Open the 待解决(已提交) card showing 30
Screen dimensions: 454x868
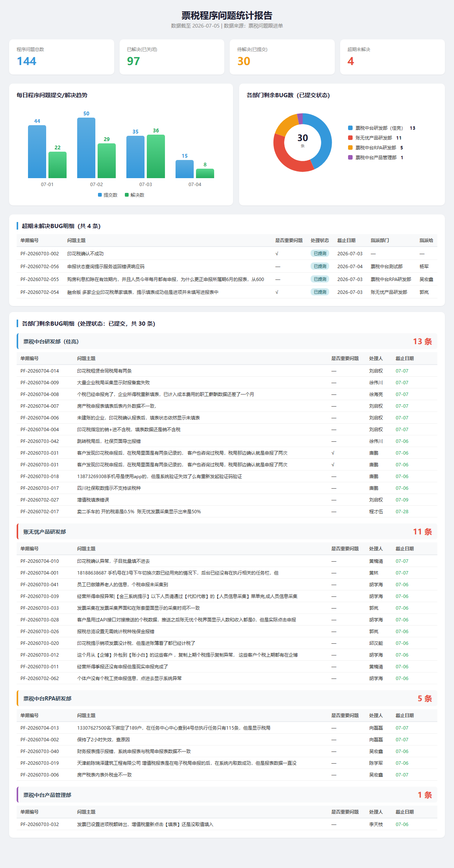[282, 57]
